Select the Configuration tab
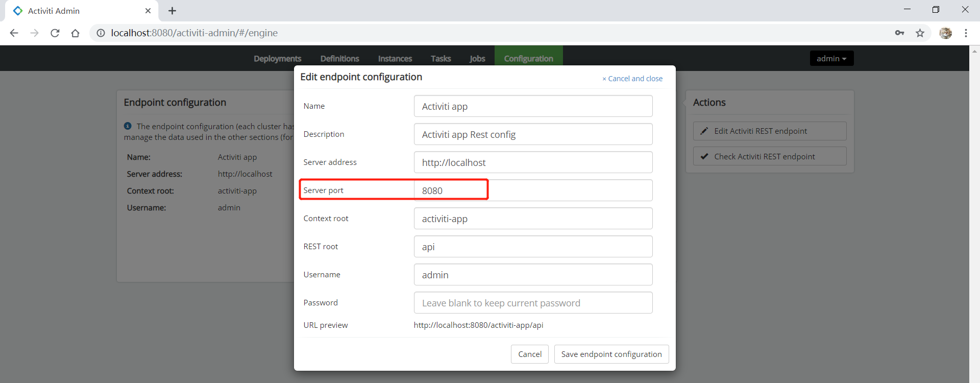This screenshot has width=980, height=383. tap(528, 59)
